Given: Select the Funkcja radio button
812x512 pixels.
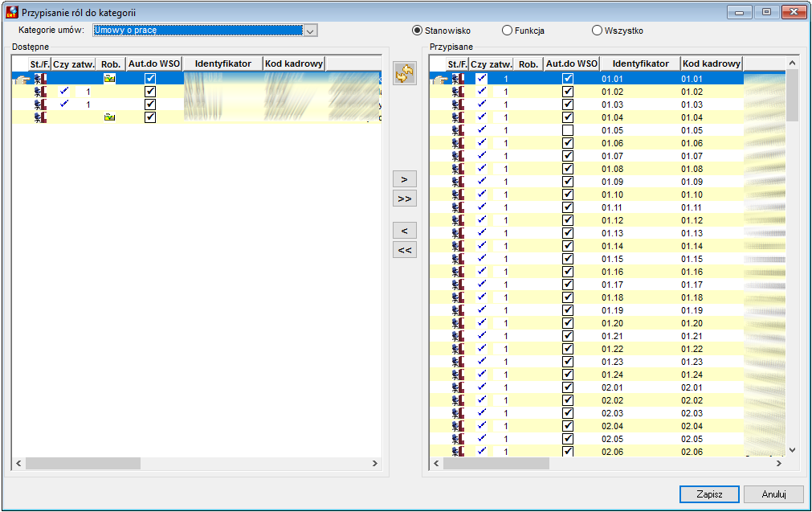Looking at the screenshot, I should 507,31.
